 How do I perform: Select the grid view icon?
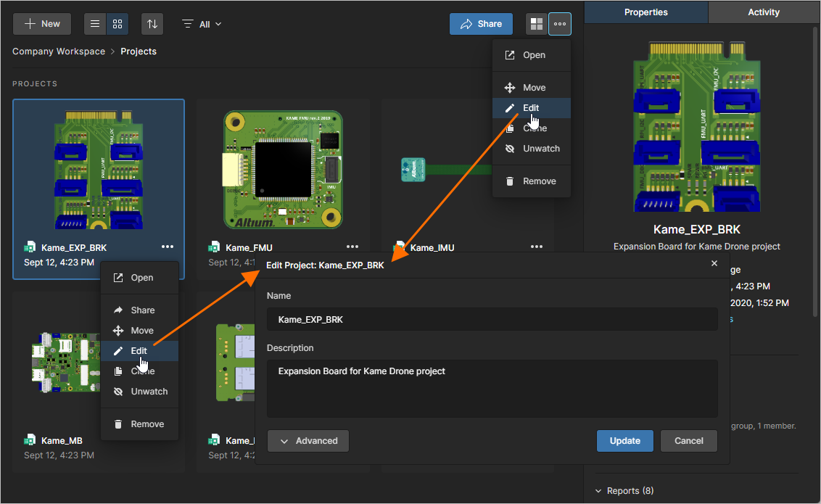[x=117, y=24]
